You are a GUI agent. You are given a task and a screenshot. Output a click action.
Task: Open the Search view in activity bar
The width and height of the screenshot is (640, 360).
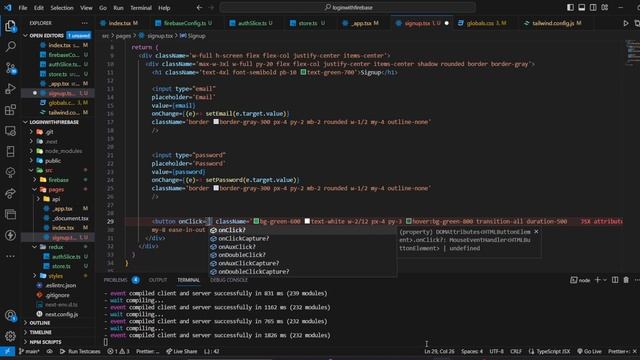click(x=10, y=46)
